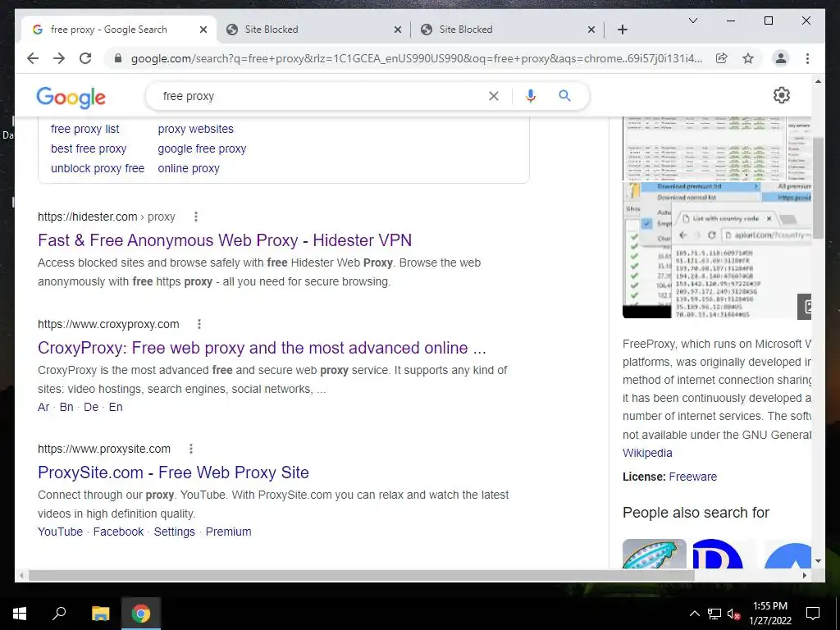Click the https://www.croxyproxy.com URL text
The height and width of the screenshot is (630, 840).
point(108,324)
